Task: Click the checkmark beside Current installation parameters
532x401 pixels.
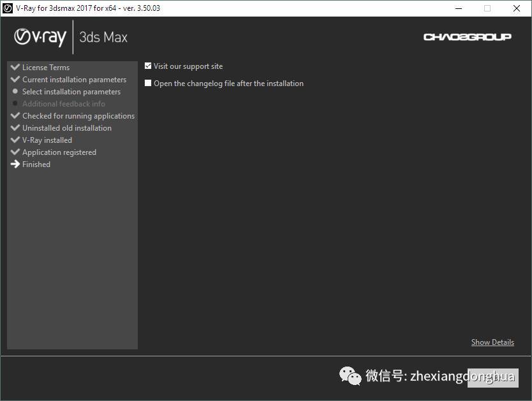Action: pyautogui.click(x=15, y=79)
